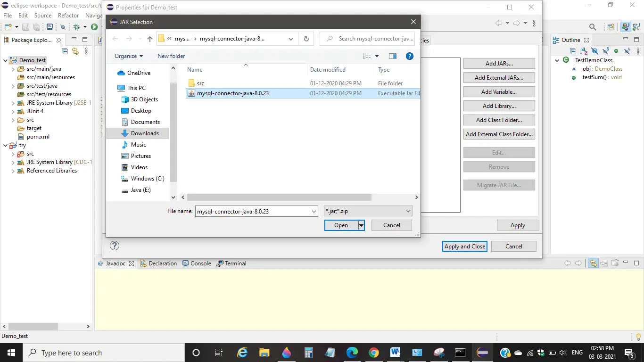644x362 pixels.
Task: Click the Debug bug icon in Eclipse toolbar
Action: (76, 27)
